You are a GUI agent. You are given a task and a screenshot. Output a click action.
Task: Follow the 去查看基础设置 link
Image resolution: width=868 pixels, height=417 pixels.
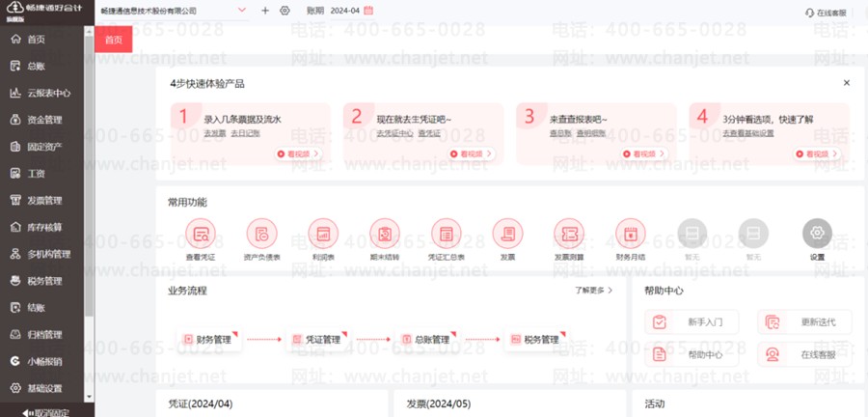pos(747,133)
